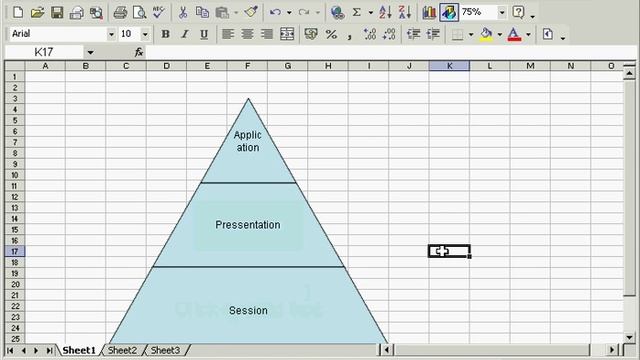640x360 pixels.
Task: Save the workbook using floppy icon
Action: [57, 13]
